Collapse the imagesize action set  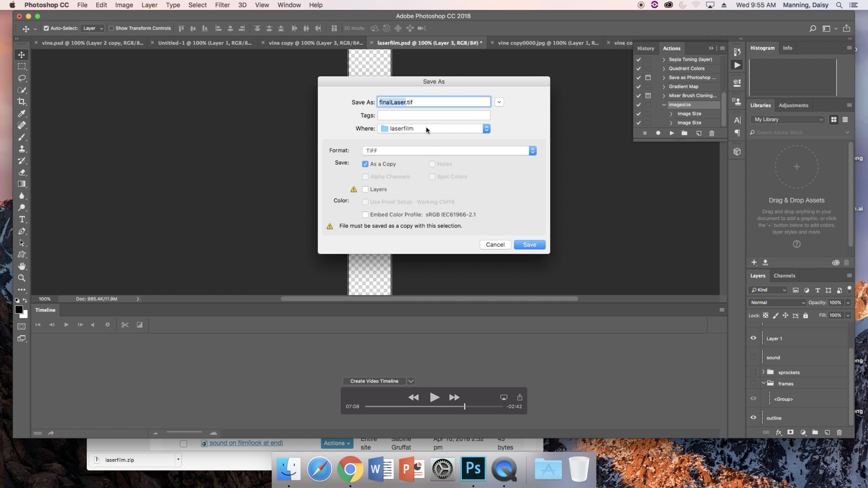coord(664,105)
